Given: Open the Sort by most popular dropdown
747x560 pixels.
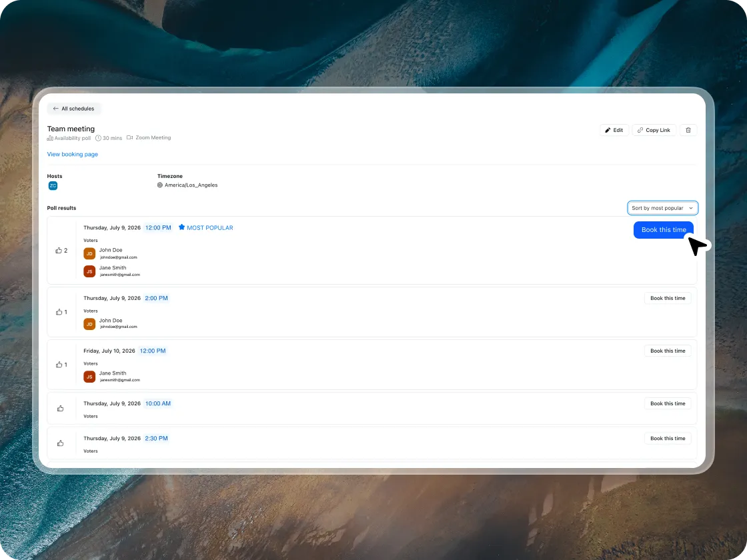Looking at the screenshot, I should coord(662,208).
